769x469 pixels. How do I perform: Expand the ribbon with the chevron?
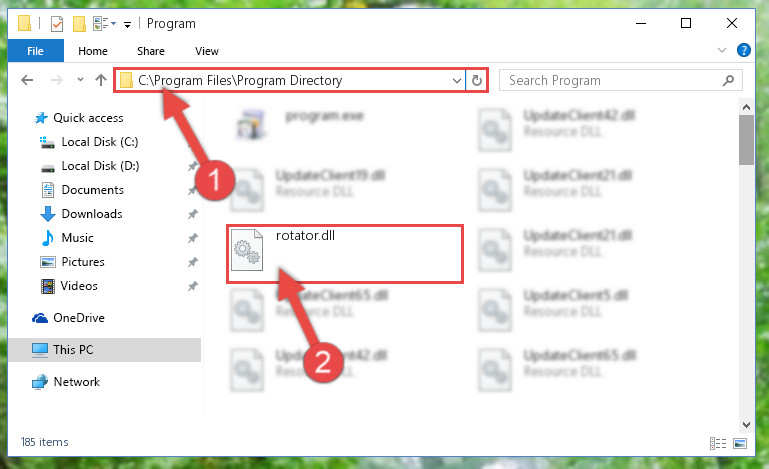coord(721,50)
